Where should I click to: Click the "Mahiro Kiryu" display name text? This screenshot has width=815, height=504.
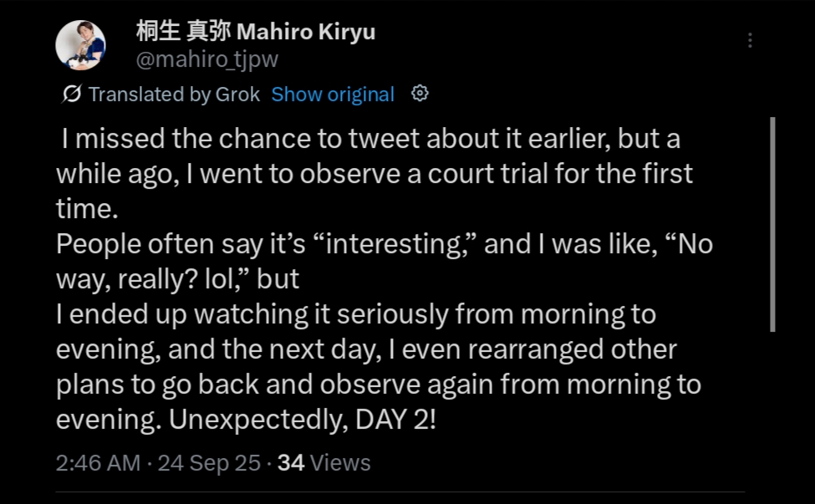(307, 32)
